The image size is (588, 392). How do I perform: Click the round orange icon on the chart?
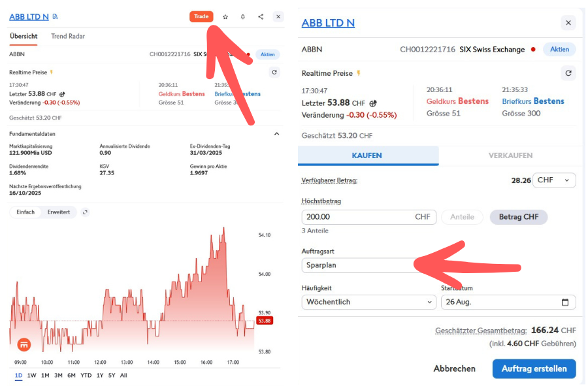24,344
